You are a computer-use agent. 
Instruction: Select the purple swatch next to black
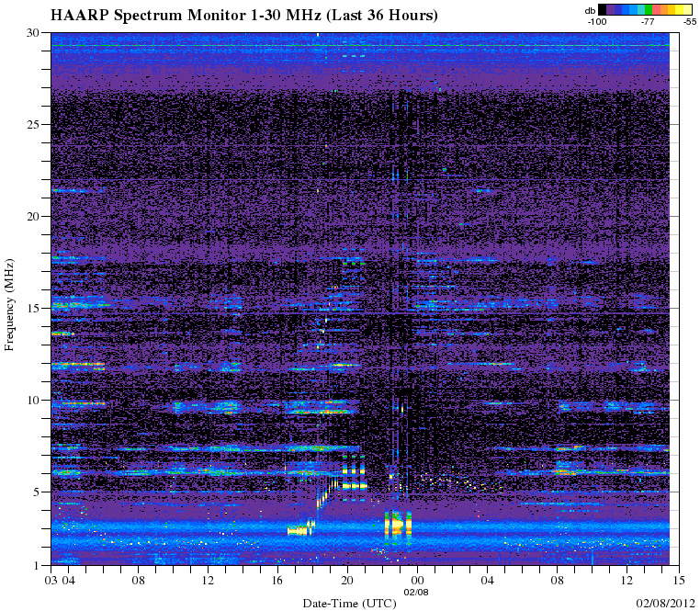click(x=610, y=9)
